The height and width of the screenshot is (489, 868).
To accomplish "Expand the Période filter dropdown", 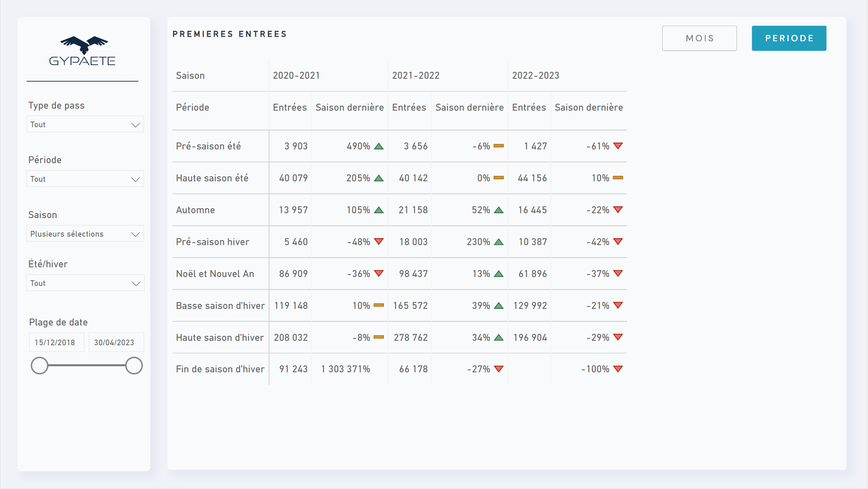I will [85, 179].
